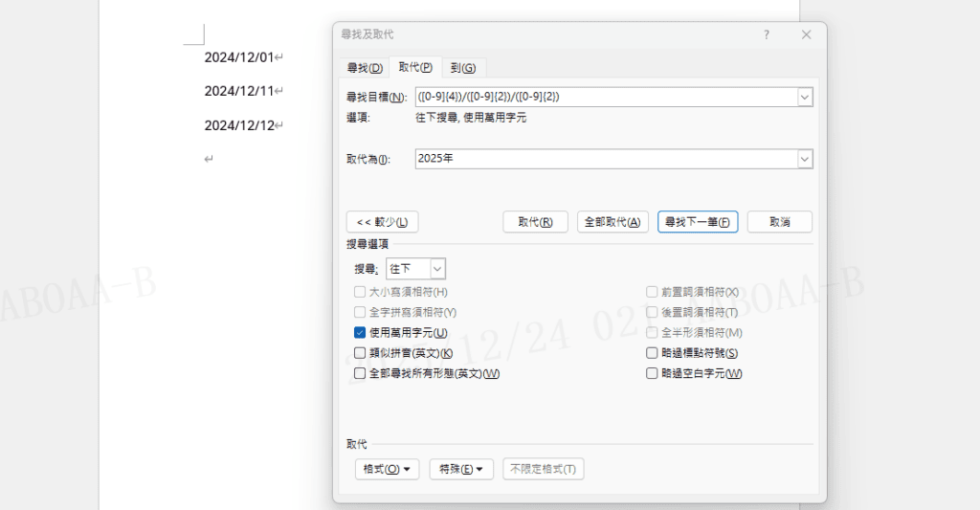Click 全部取代 to replace all
The width and height of the screenshot is (980, 510).
pyautogui.click(x=612, y=222)
